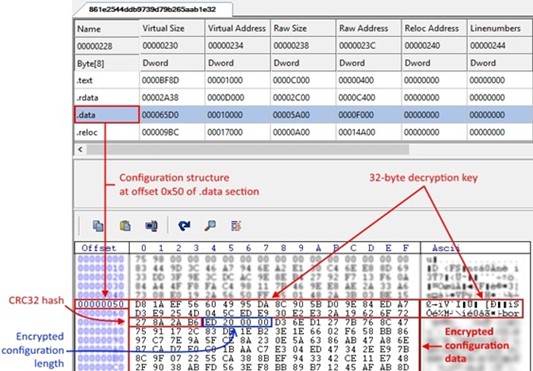This screenshot has width=533, height=371.
Task: Click offset 00000050 in hex editor
Action: [x=101, y=304]
